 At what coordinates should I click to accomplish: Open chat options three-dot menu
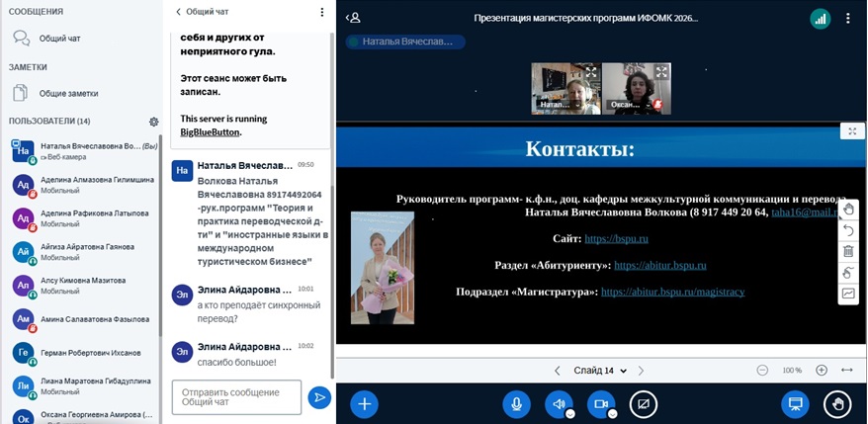pyautogui.click(x=321, y=12)
